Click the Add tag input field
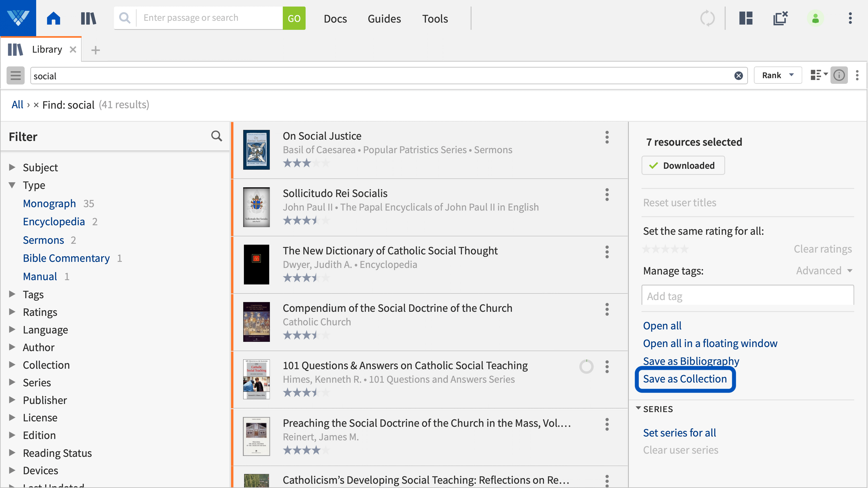This screenshot has width=868, height=488. (x=747, y=296)
